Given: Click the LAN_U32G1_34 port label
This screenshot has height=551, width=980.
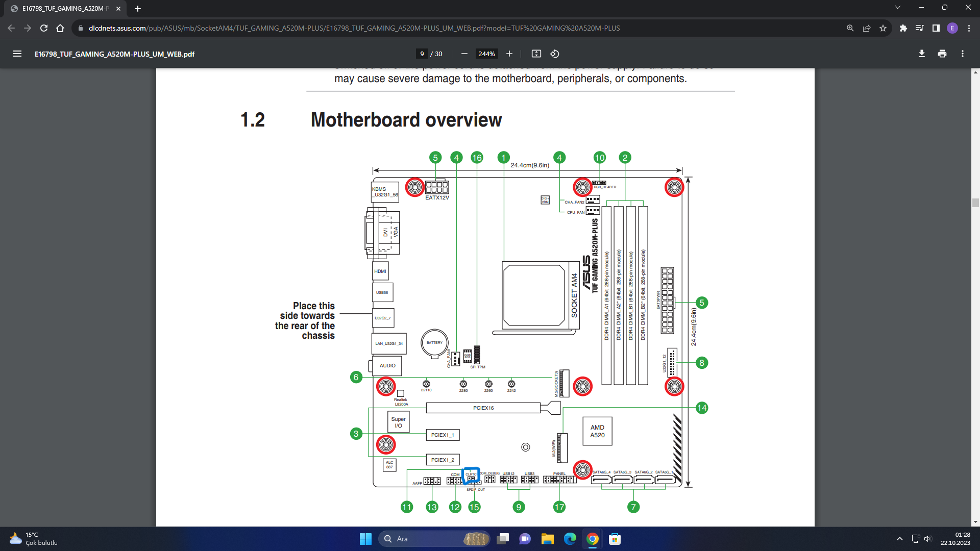Looking at the screenshot, I should 389,343.
